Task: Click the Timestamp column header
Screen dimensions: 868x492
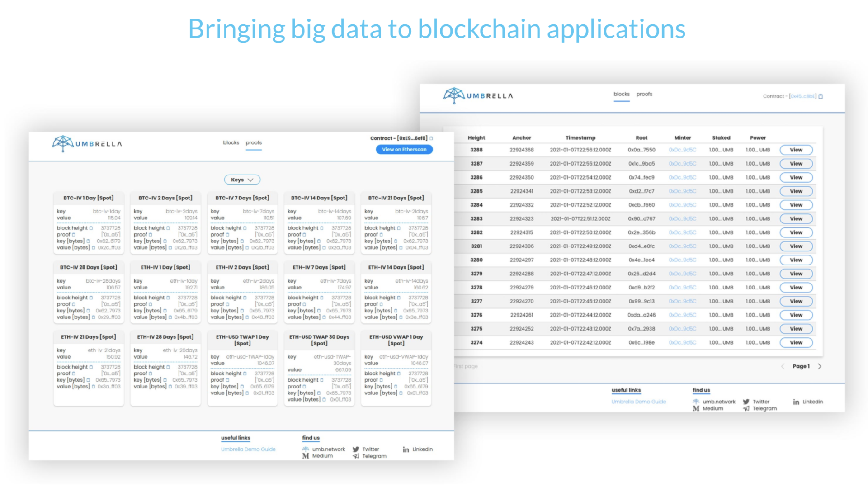Action: pyautogui.click(x=580, y=138)
